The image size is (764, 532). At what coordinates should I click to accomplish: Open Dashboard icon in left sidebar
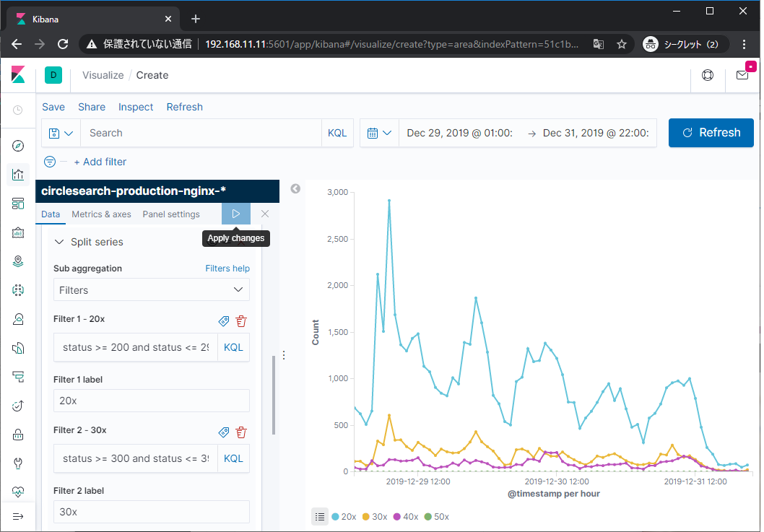pyautogui.click(x=18, y=204)
